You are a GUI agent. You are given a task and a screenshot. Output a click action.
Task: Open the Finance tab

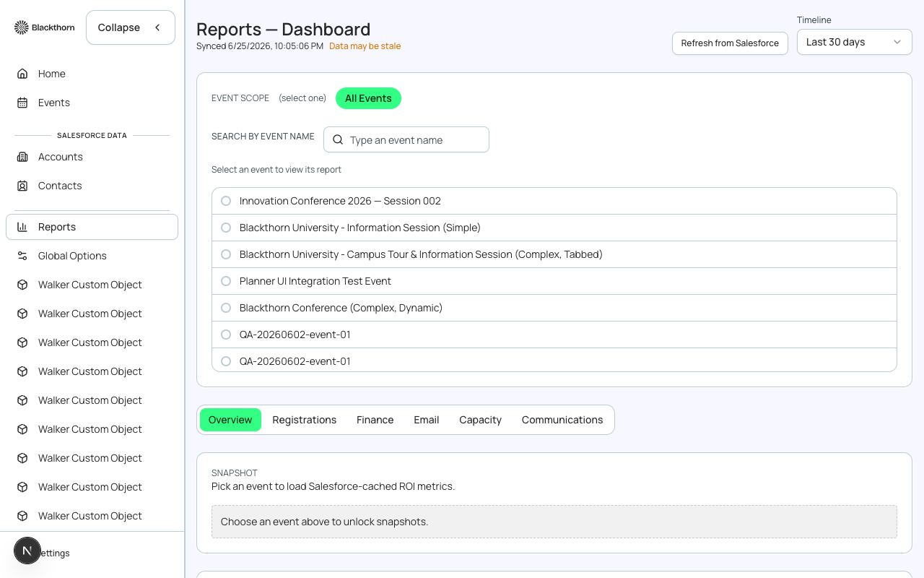pos(375,420)
